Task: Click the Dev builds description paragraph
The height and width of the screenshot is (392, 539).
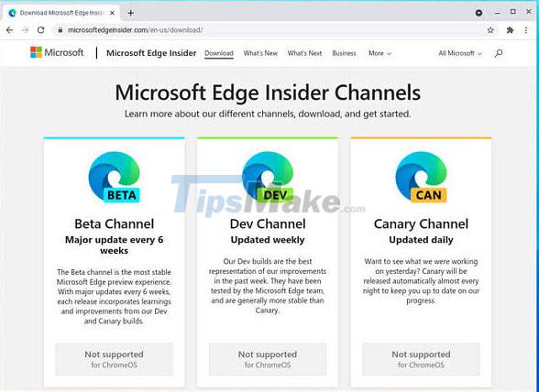Action: [x=268, y=286]
